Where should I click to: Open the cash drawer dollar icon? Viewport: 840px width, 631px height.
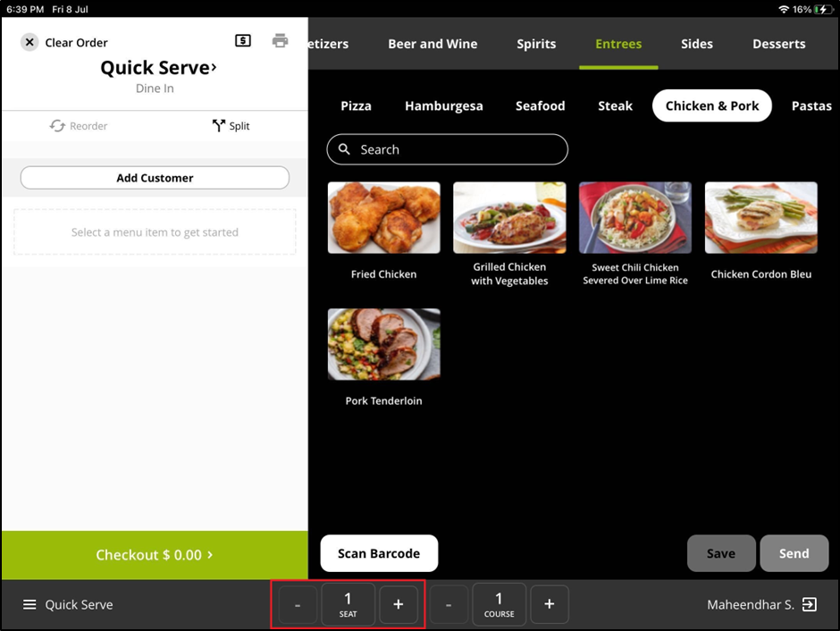[243, 41]
